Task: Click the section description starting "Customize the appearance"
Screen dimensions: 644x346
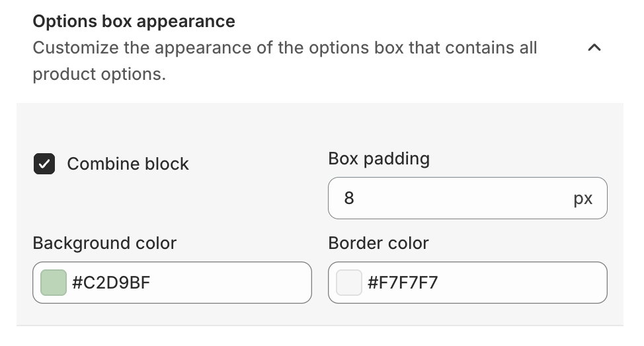Action: pos(284,48)
